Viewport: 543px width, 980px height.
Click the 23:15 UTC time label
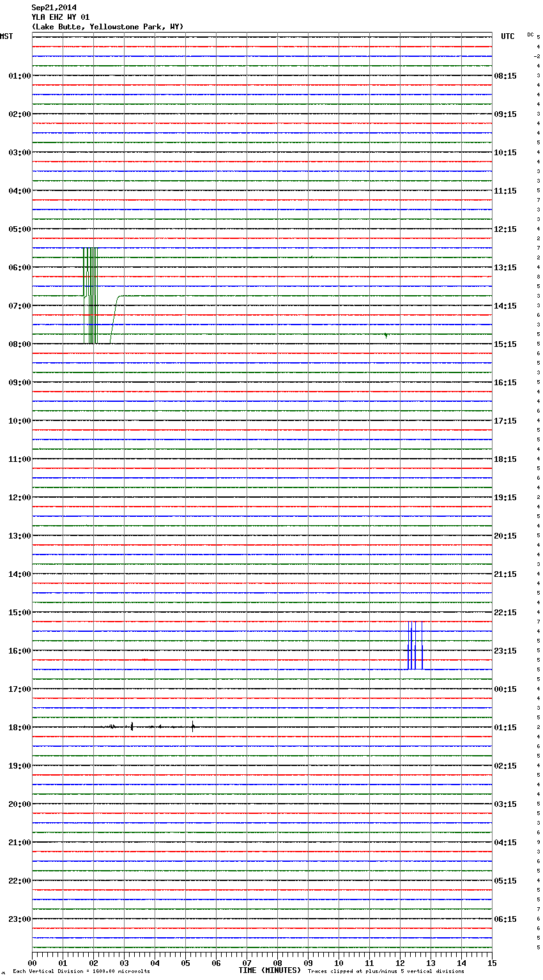(505, 651)
